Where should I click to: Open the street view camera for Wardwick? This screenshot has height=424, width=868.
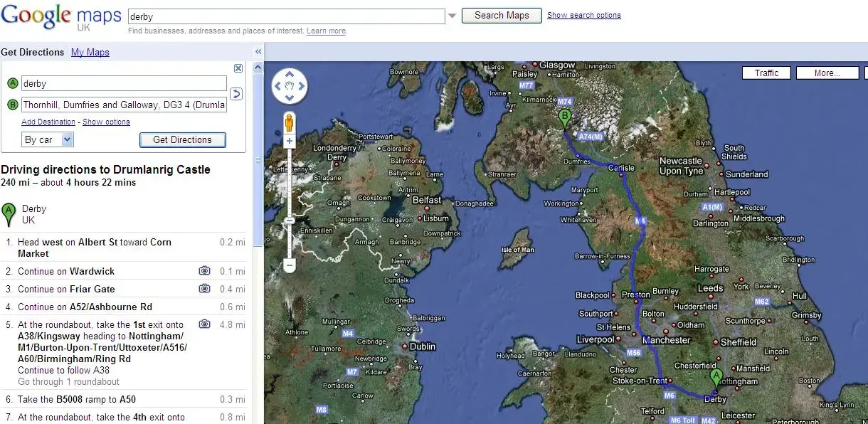coord(204,271)
